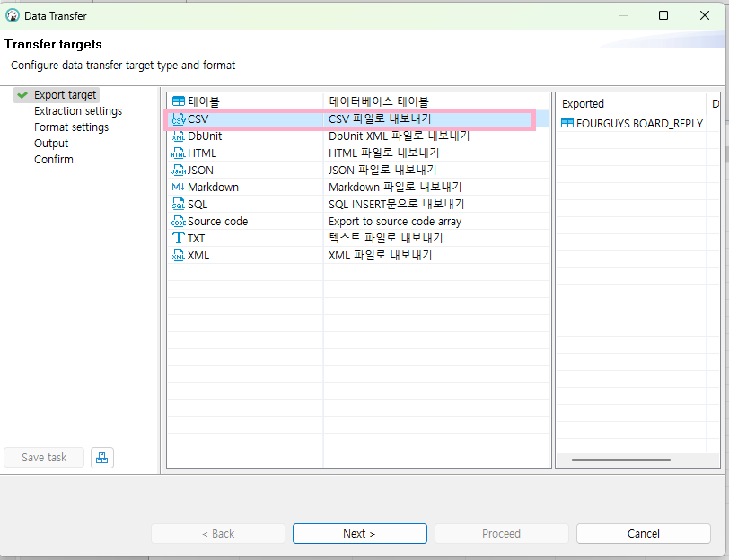Viewport: 729px width, 560px height.
Task: Go to the Format settings step
Action: point(71,127)
